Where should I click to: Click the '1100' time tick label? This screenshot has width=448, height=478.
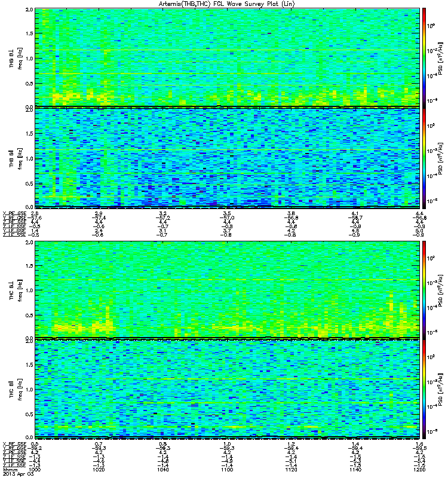[x=227, y=470]
